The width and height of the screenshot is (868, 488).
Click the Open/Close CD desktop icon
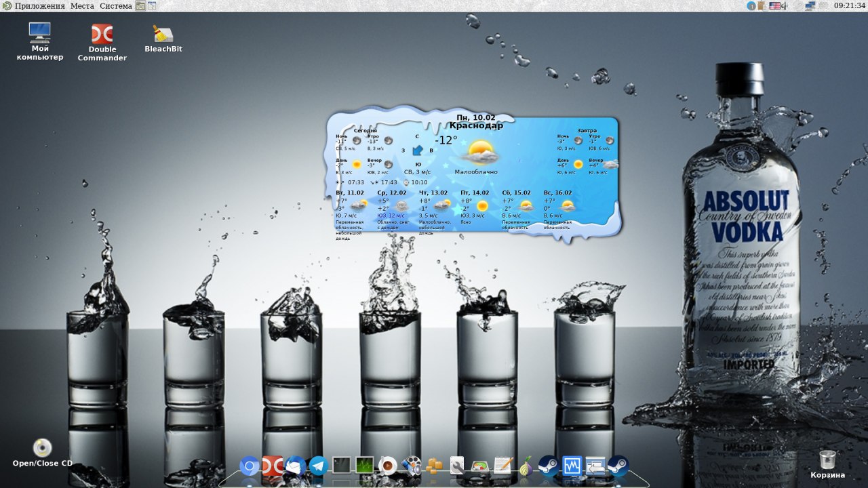click(x=42, y=453)
